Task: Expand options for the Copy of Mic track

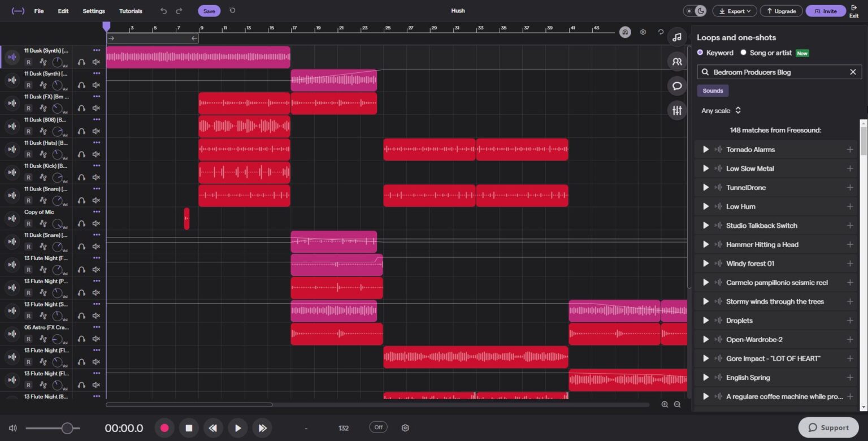Action: tap(97, 211)
